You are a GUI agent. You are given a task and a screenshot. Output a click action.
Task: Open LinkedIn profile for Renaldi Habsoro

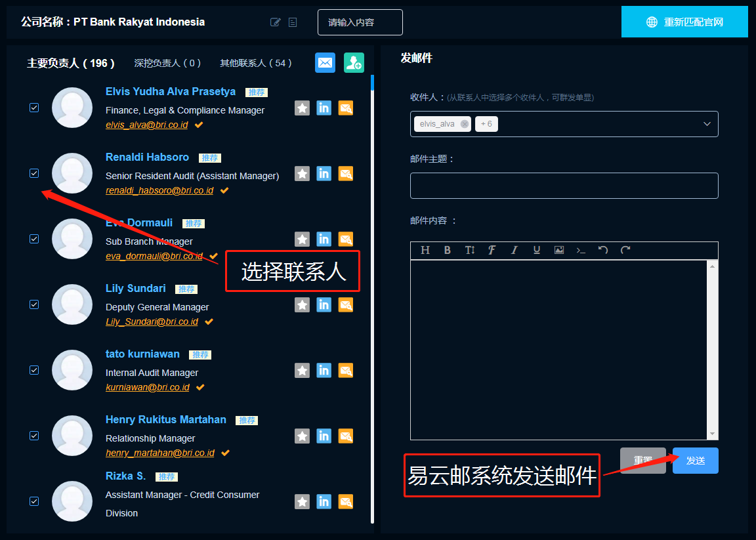click(x=324, y=173)
